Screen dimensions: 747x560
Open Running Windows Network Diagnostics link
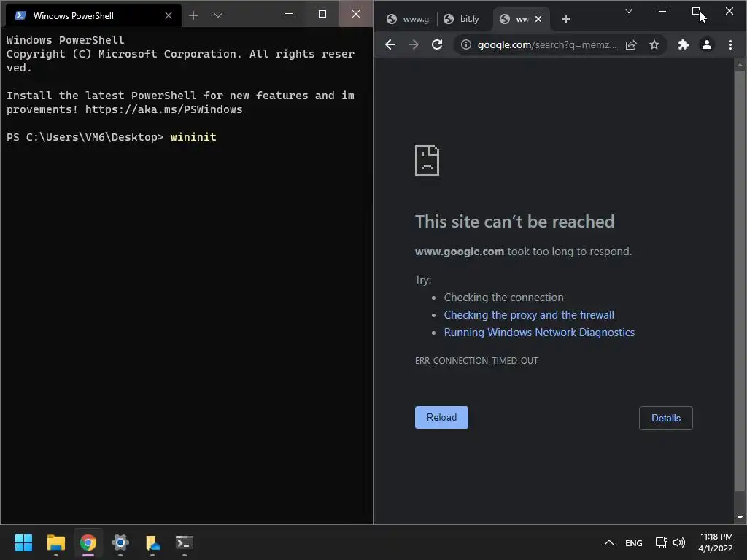[x=539, y=332]
